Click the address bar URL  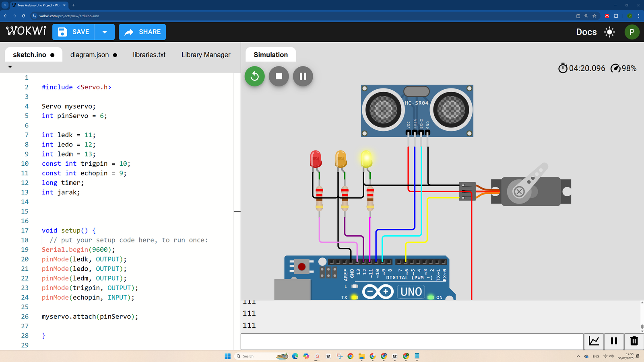69,16
